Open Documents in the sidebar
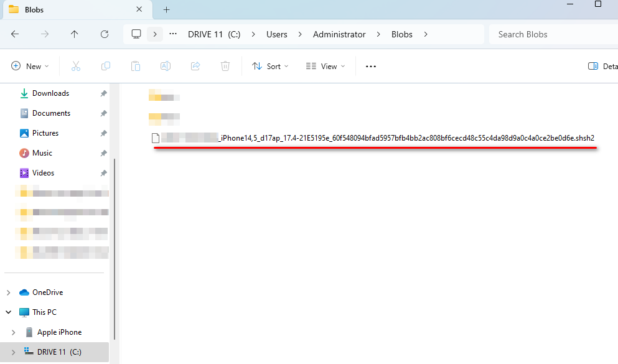618x364 pixels. tap(51, 113)
